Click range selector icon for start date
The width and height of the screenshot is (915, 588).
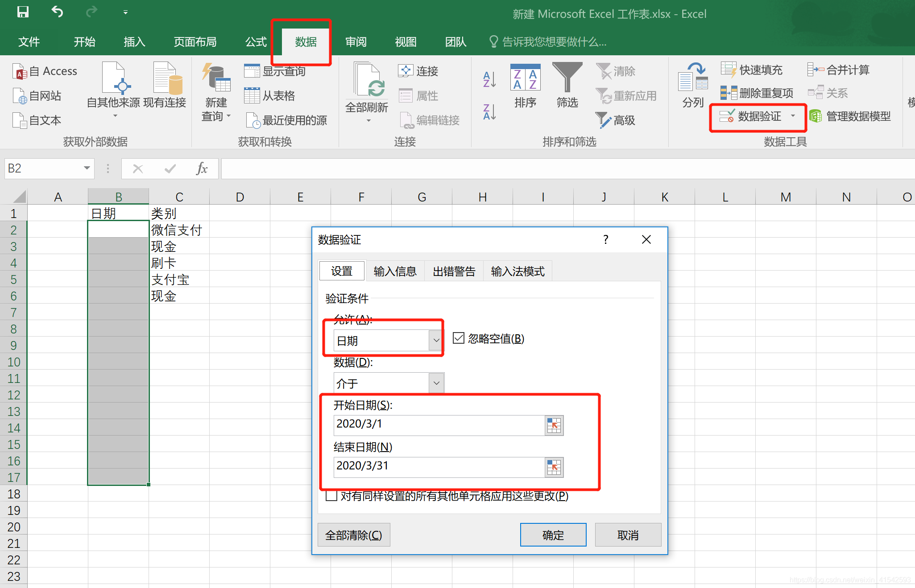pyautogui.click(x=554, y=425)
